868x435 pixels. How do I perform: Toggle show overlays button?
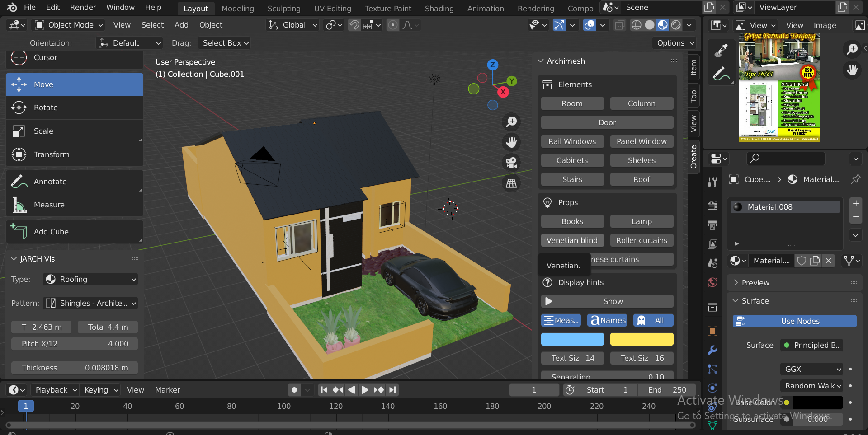click(x=590, y=25)
